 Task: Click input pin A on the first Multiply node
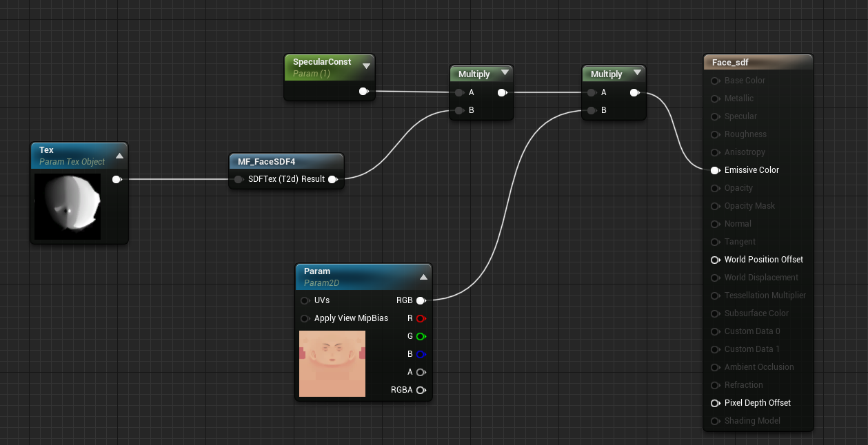459,92
